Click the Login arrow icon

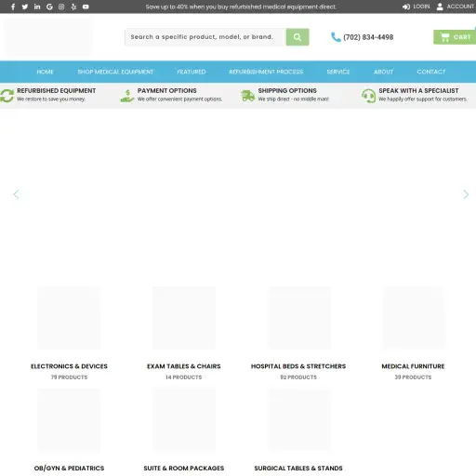(406, 7)
